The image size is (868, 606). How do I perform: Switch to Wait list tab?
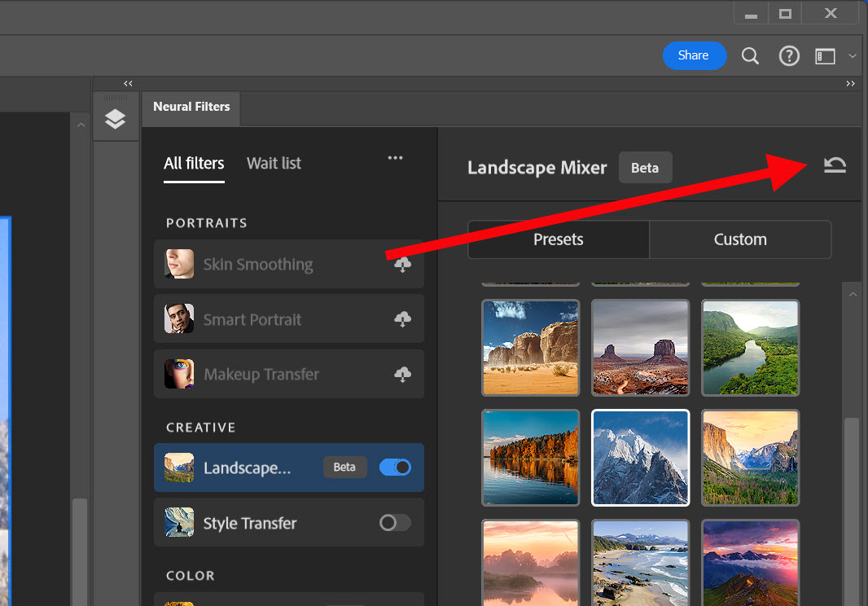[x=274, y=164]
